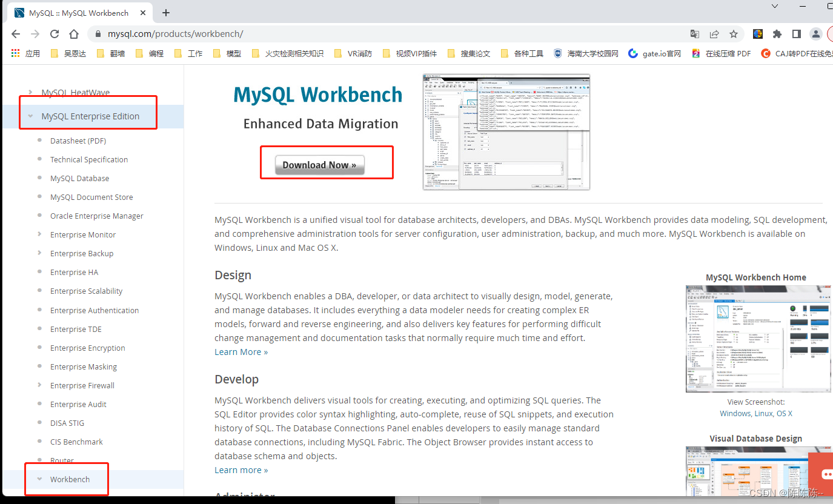
Task: Toggle the browser side panel
Action: pos(797,34)
